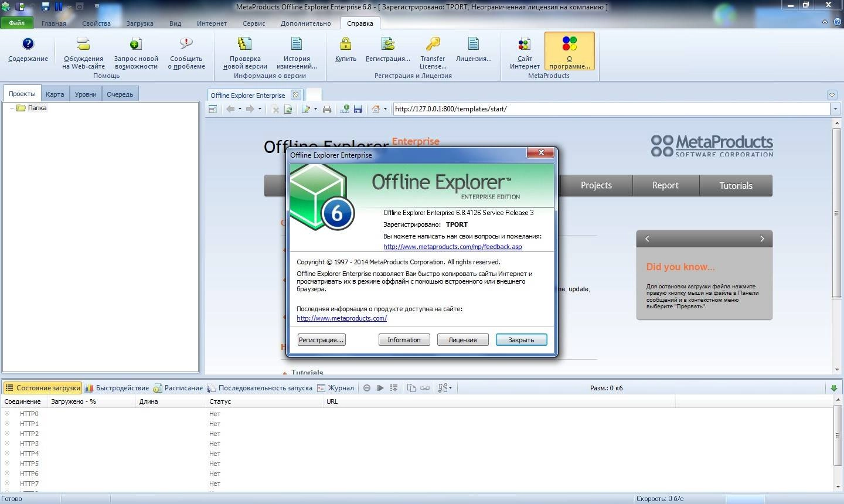This screenshot has width=844, height=504.
Task: Click the home icon in browser toolbar
Action: tap(376, 109)
